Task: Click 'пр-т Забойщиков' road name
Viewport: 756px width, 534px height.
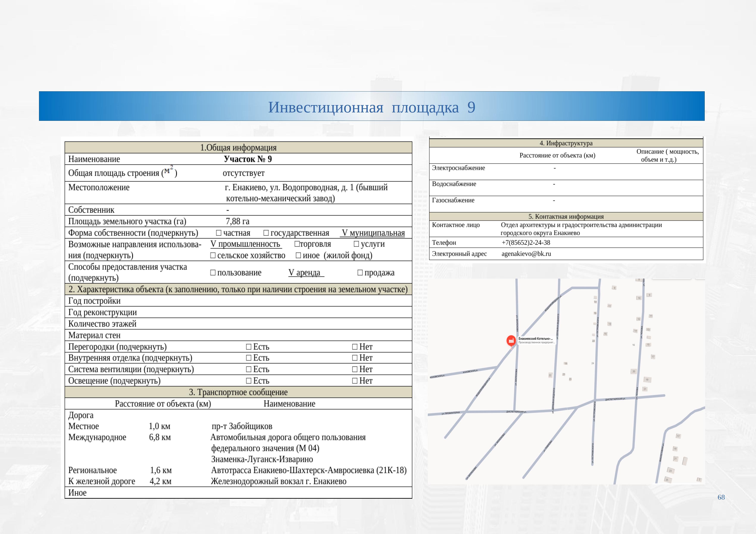Action: click(242, 426)
